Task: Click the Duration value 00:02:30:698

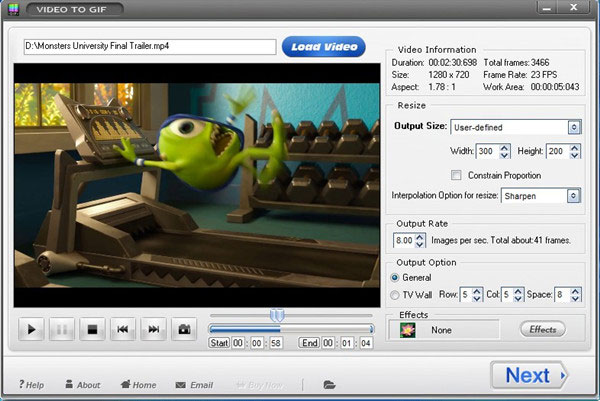Action: 453,62
